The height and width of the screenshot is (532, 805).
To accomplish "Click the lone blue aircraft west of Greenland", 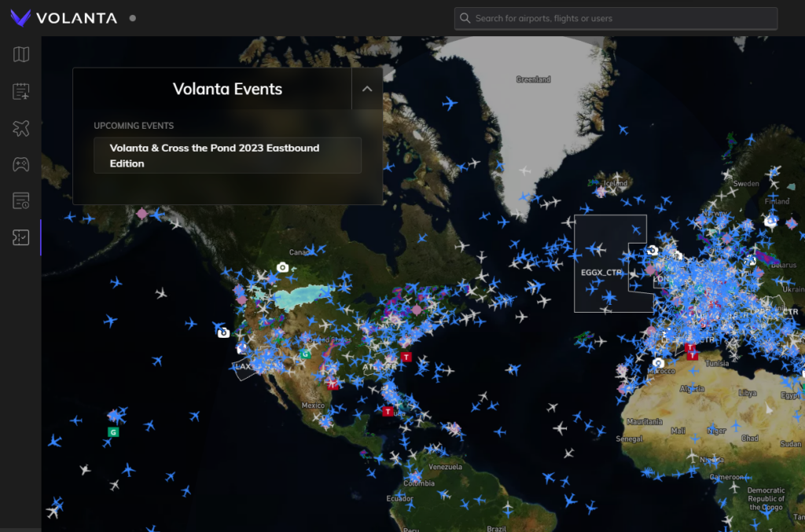I will pyautogui.click(x=450, y=103).
